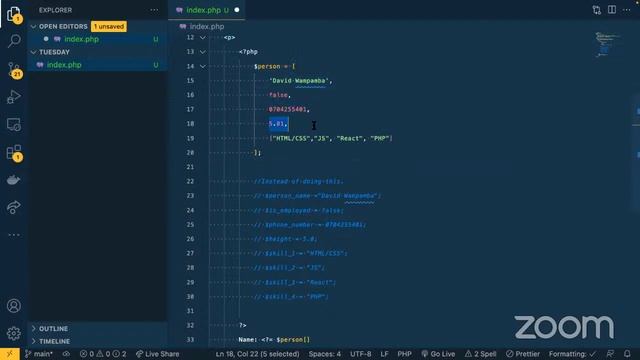Collapse TUESDAY folder section

(x=33, y=52)
